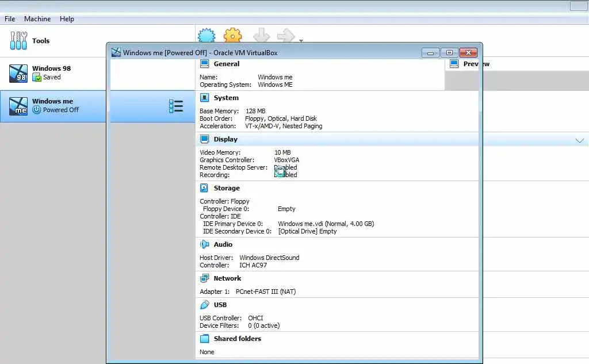Click the 128 MB base memory value

[x=255, y=111]
